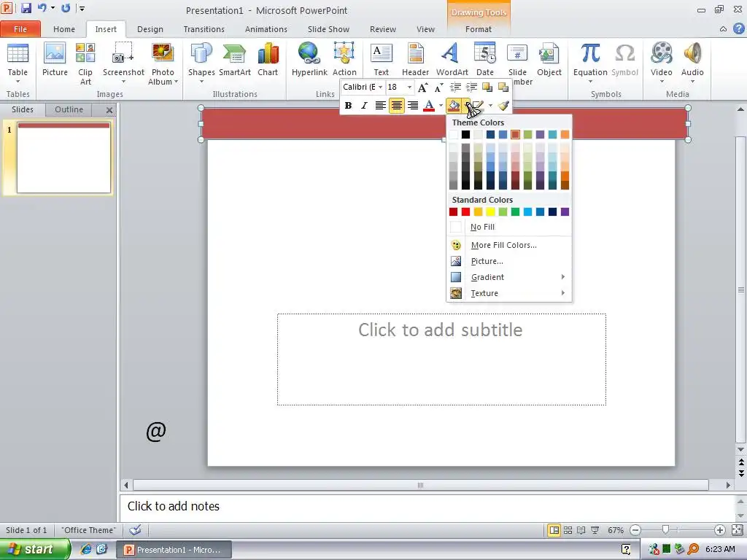Insert a Text box
Screen dimensions: 747x560
(x=381, y=60)
